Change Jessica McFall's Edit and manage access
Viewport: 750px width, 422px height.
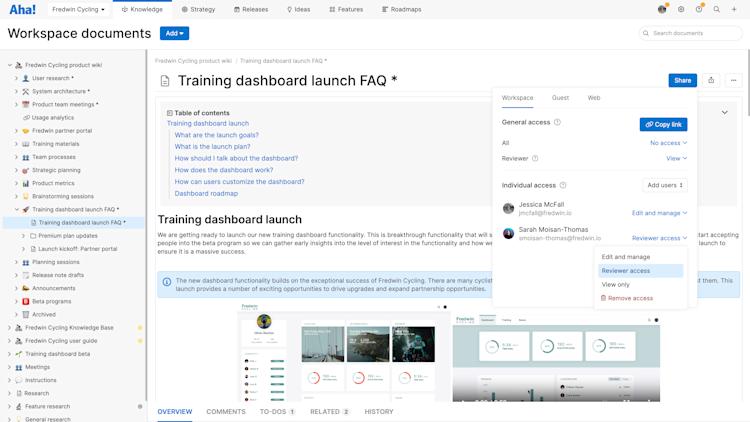tap(660, 213)
